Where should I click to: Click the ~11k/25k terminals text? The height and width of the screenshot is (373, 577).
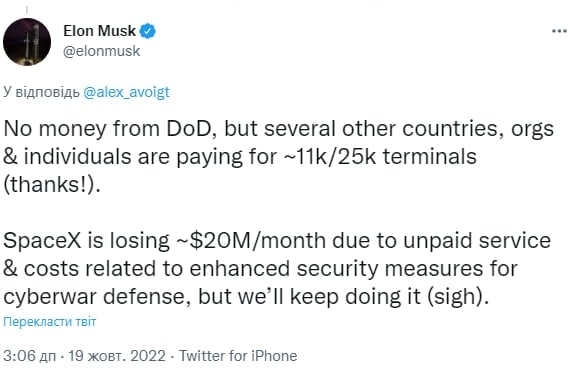(380, 157)
